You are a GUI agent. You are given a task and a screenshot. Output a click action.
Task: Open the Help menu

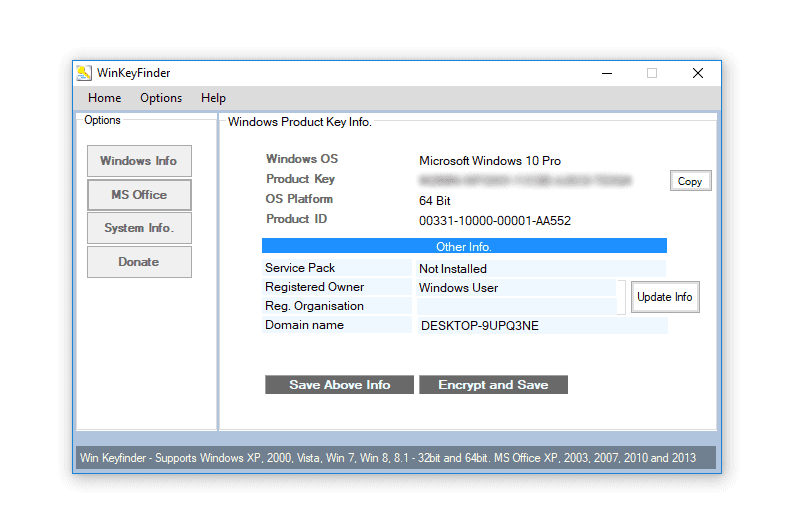point(213,98)
